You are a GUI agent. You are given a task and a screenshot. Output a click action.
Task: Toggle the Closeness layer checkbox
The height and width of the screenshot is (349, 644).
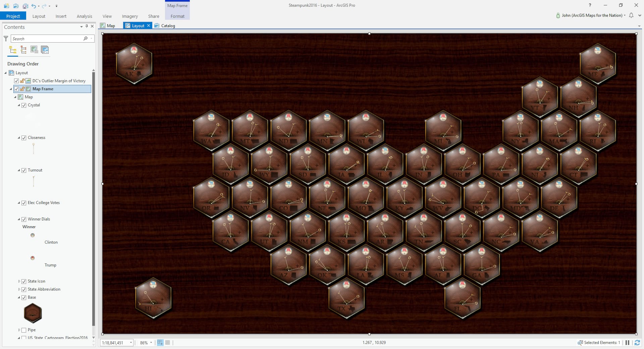tap(24, 138)
